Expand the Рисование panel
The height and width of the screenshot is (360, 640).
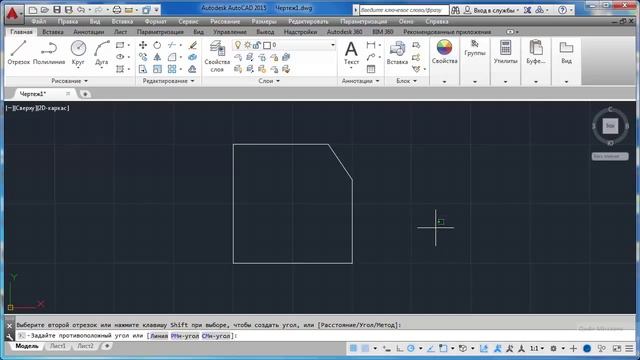(x=69, y=81)
